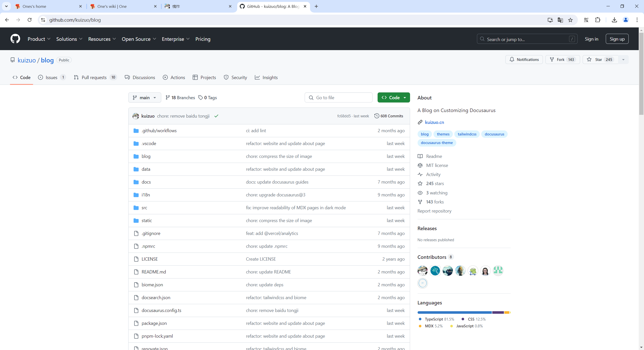Fork the repository with Fork button
This screenshot has width=644, height=350.
coord(562,60)
